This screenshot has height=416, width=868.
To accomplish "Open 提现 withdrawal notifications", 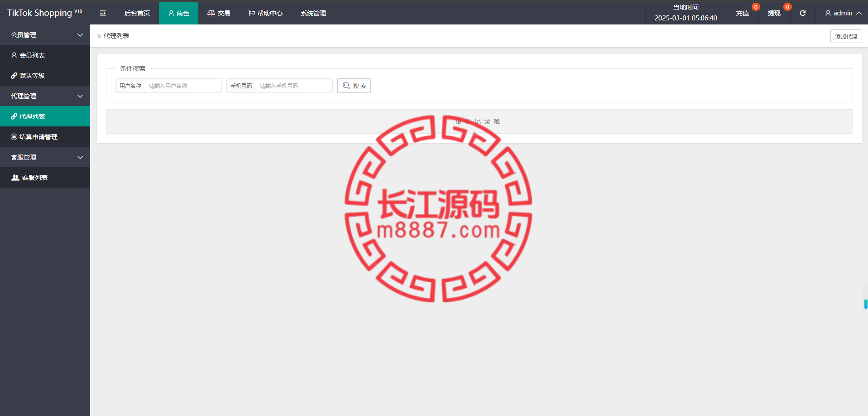I will (x=774, y=13).
